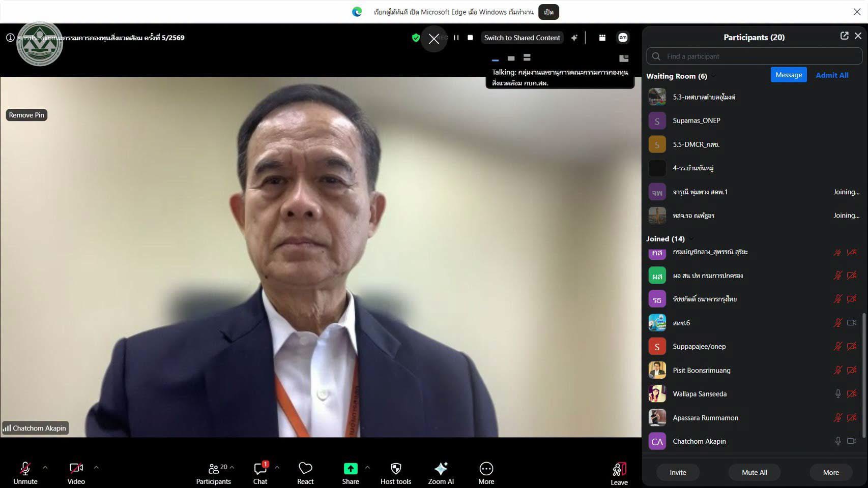Open Zoom AI from toolbar
Viewport: 868px width, 488px height.
coord(441,473)
